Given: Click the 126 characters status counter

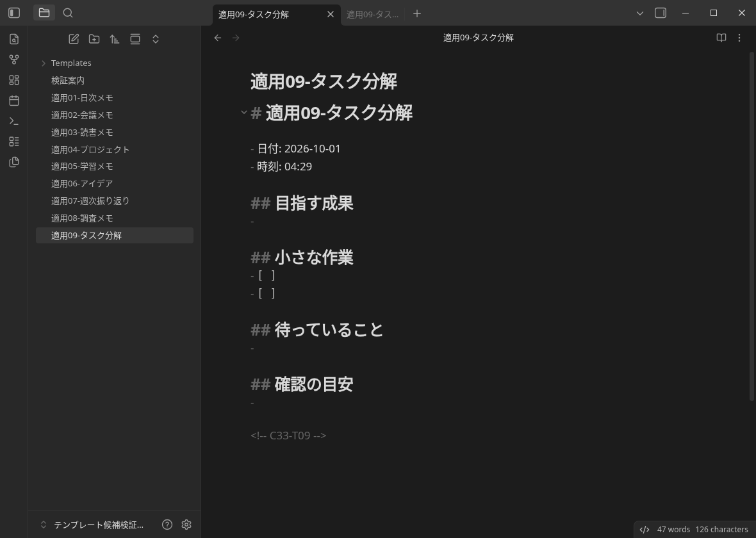Looking at the screenshot, I should pyautogui.click(x=721, y=529).
